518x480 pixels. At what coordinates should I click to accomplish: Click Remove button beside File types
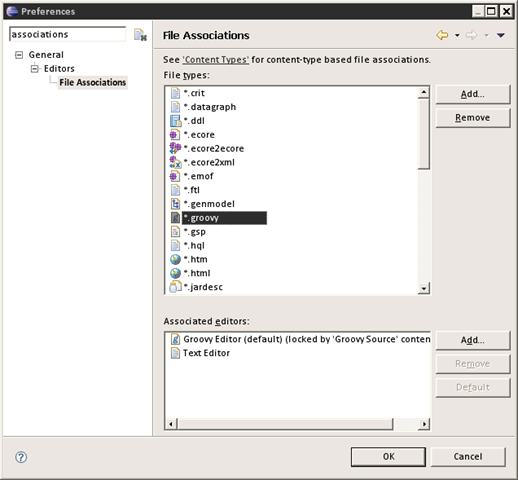(473, 118)
